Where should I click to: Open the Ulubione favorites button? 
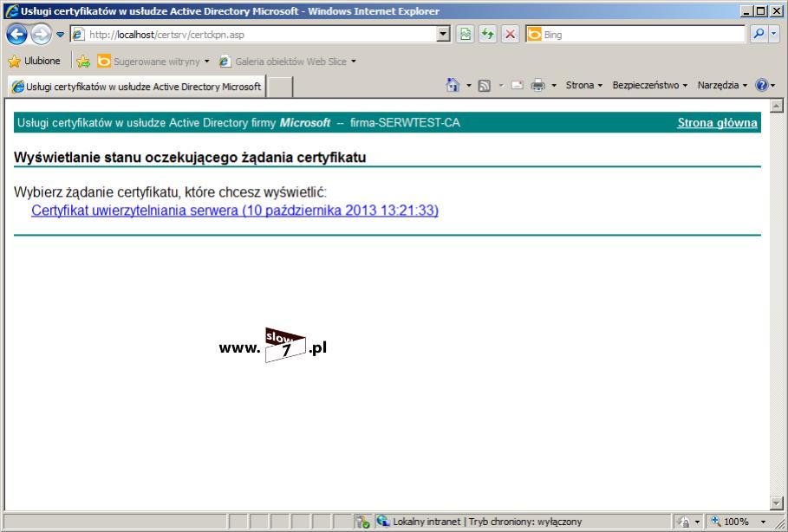point(35,62)
